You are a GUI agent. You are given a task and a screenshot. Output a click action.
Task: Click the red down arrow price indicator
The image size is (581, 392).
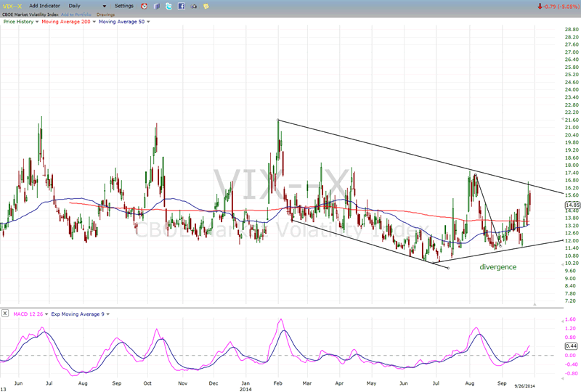[539, 6]
